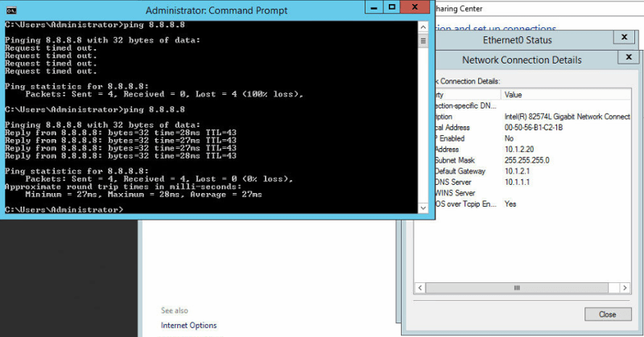Minimize the Command Prompt window

click(x=374, y=6)
